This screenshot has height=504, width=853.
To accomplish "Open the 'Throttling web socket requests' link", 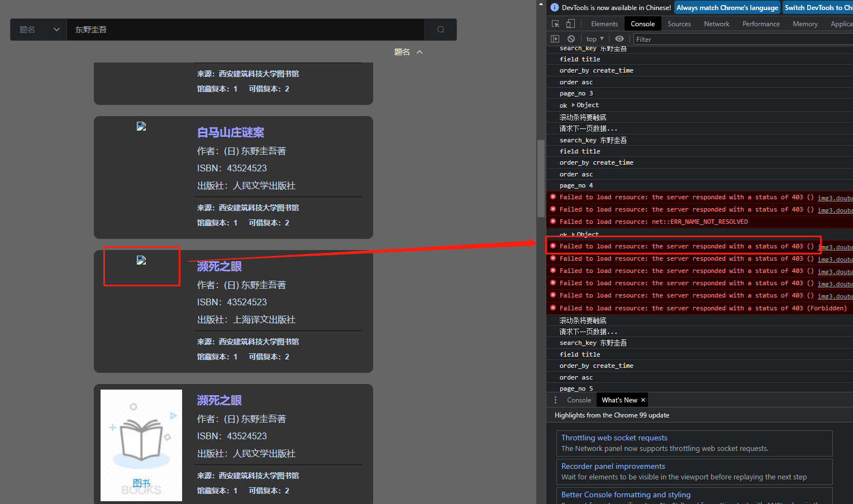I will pyautogui.click(x=614, y=438).
